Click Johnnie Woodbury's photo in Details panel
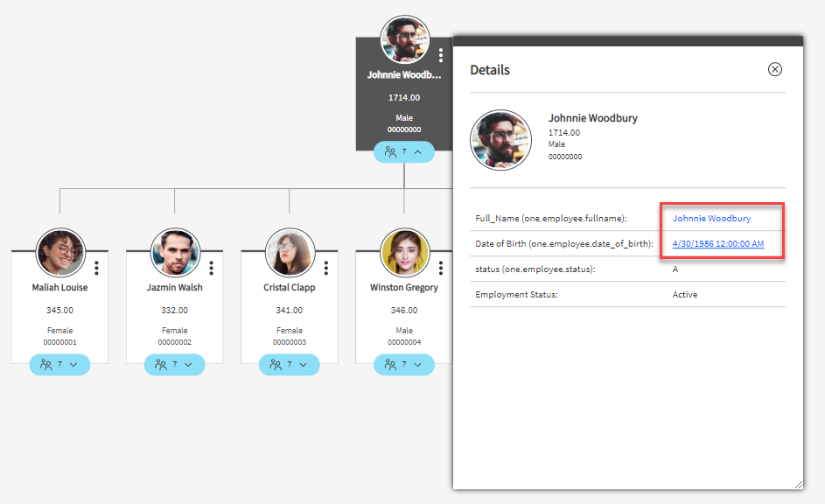This screenshot has height=504, width=825. click(x=501, y=141)
